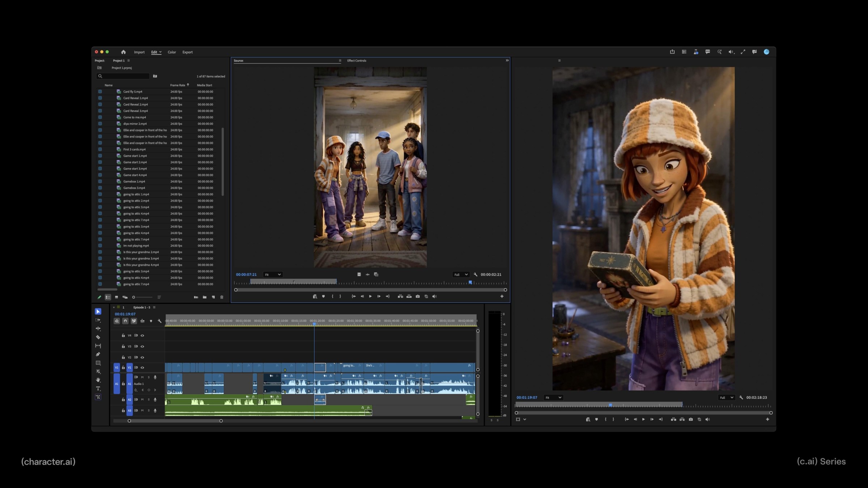The width and height of the screenshot is (868, 488).
Task: Expand the Source panel overflow chevrons
Action: pos(507,60)
